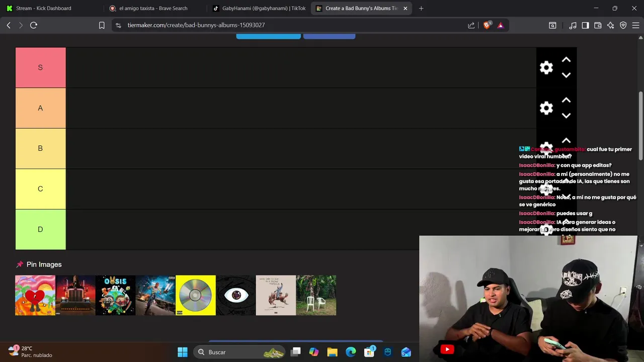The width and height of the screenshot is (644, 362).
Task: Pick the yellow CD album cover thumbnail
Action: point(196,295)
